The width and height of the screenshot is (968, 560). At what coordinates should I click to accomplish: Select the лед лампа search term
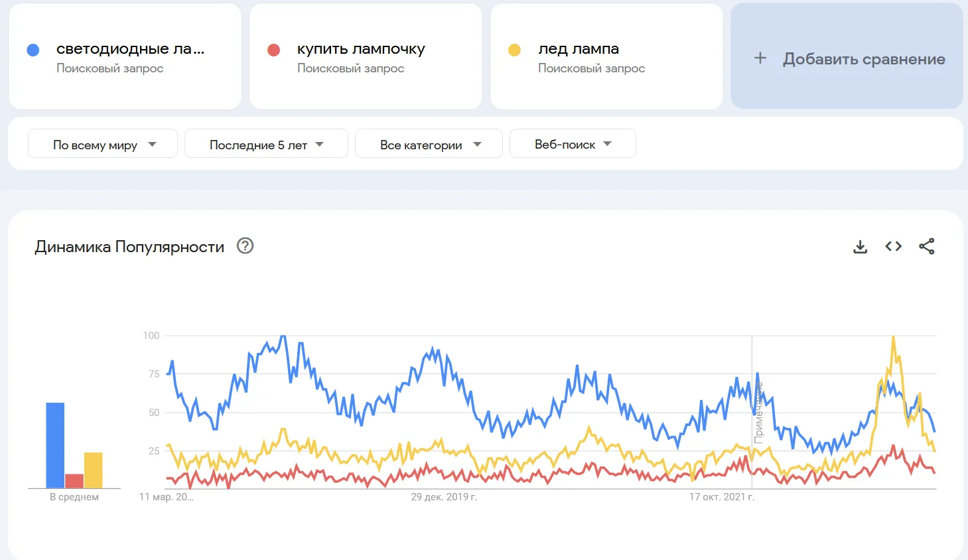pos(578,49)
